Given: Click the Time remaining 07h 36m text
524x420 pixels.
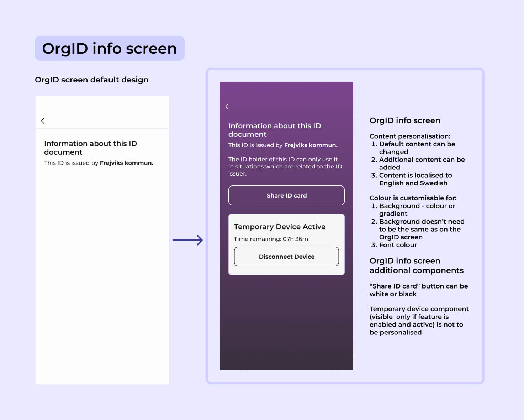Looking at the screenshot, I should (x=271, y=239).
